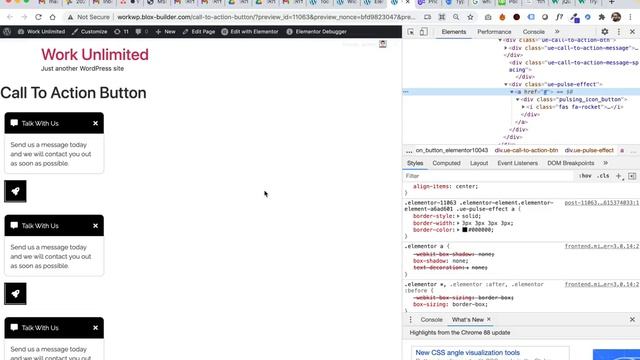The width and height of the screenshot is (640, 360).
Task: Open the Elements tab in DevTools
Action: [x=453, y=32]
